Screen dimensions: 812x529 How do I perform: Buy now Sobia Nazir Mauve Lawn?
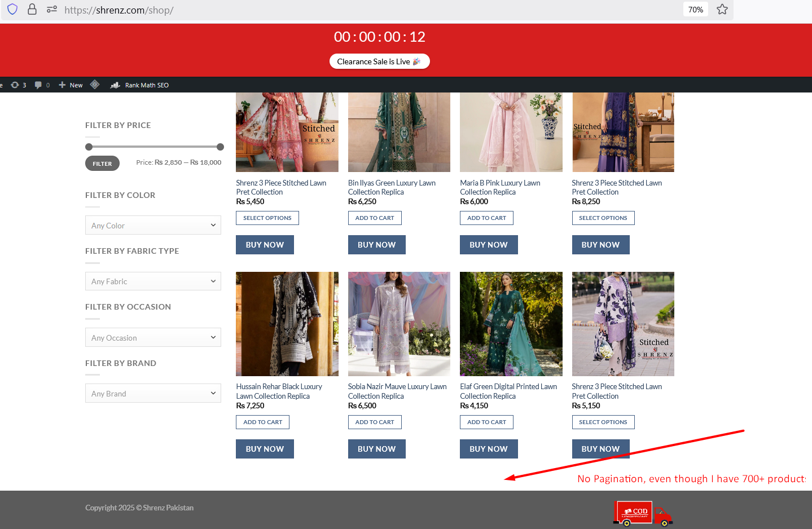click(377, 449)
